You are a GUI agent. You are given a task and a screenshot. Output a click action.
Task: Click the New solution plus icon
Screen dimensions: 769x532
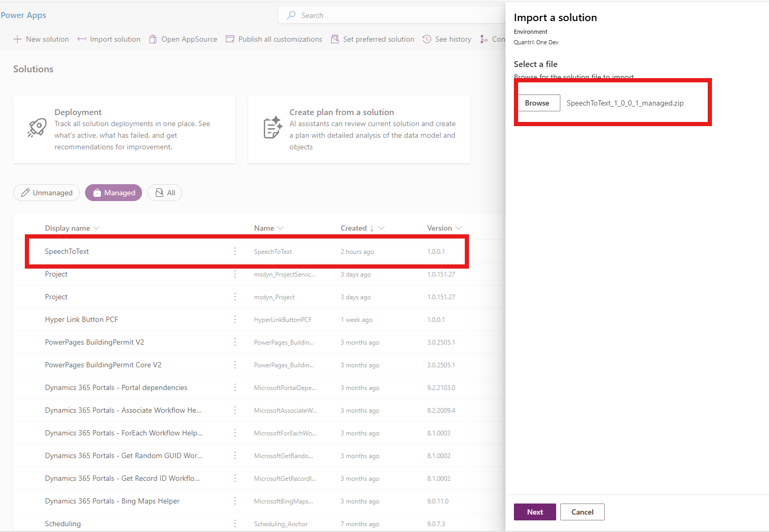point(17,39)
